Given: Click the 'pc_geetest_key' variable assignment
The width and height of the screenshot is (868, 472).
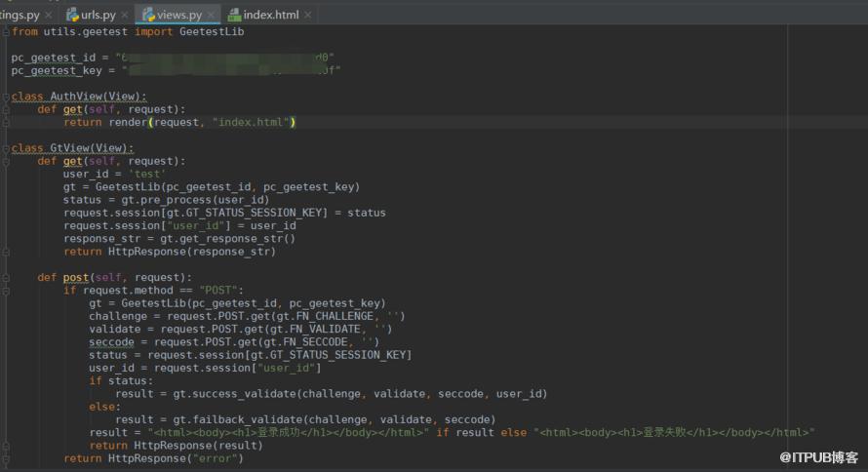Looking at the screenshot, I should pos(57,71).
